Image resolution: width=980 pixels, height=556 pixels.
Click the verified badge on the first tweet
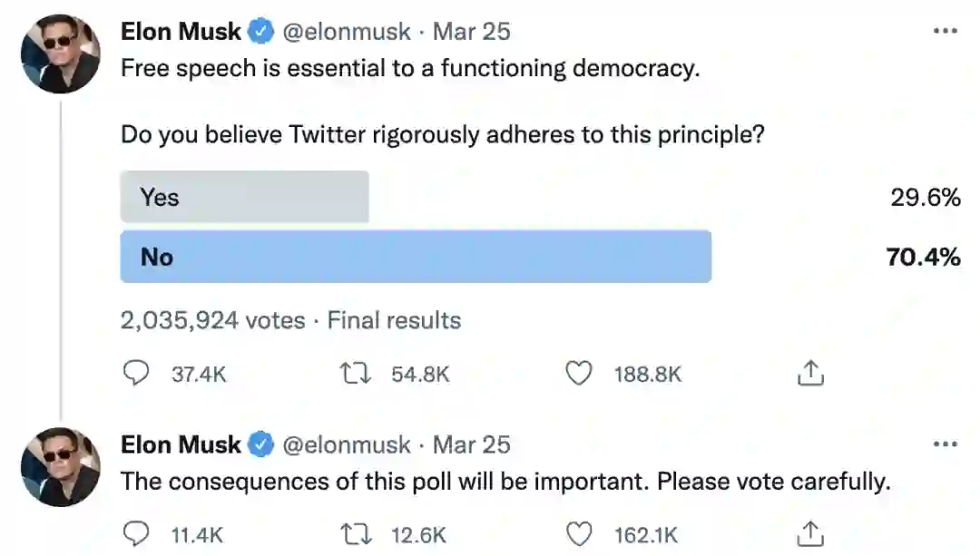(x=262, y=32)
